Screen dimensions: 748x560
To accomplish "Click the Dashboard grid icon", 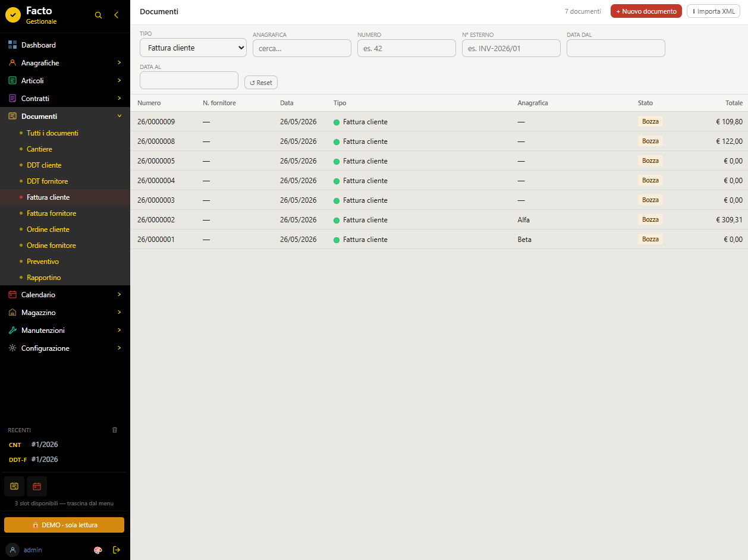I will pos(12,45).
